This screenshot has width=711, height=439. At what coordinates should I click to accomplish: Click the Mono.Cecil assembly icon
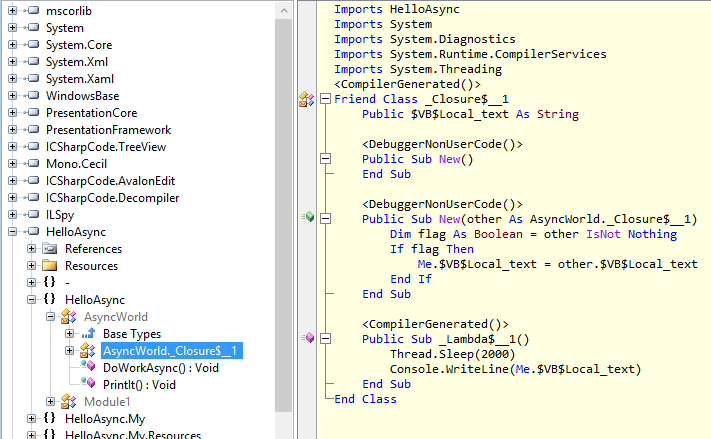33,163
